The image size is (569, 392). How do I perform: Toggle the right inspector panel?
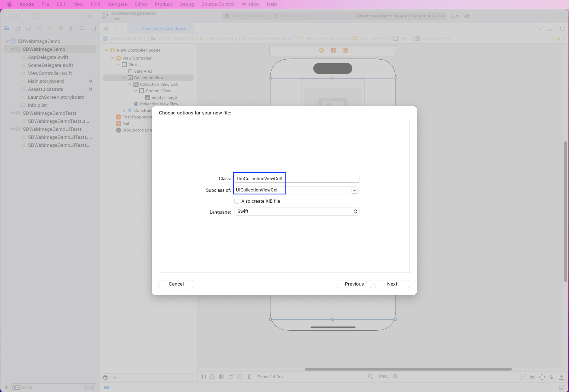(x=559, y=16)
